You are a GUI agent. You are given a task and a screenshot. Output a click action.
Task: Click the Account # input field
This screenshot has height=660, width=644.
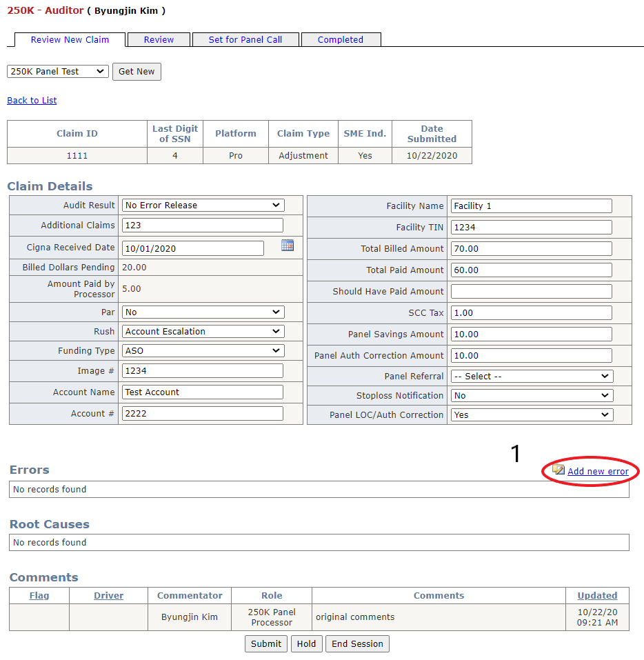(x=203, y=414)
